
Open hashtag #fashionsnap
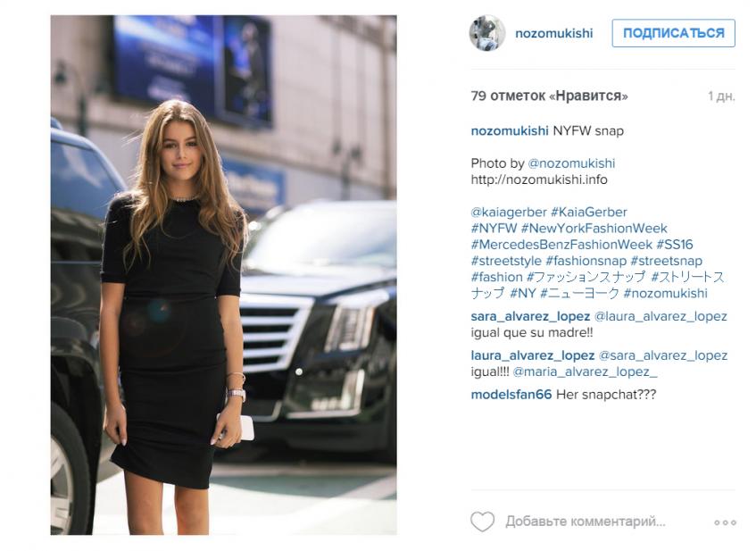(x=586, y=261)
